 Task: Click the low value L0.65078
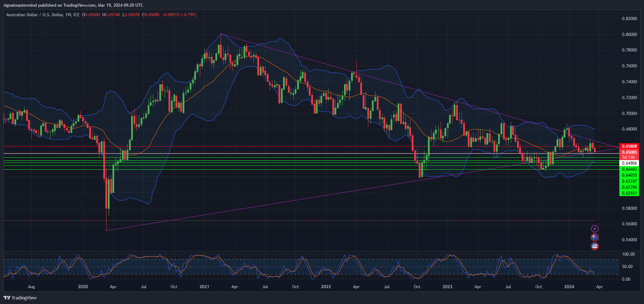131,15
